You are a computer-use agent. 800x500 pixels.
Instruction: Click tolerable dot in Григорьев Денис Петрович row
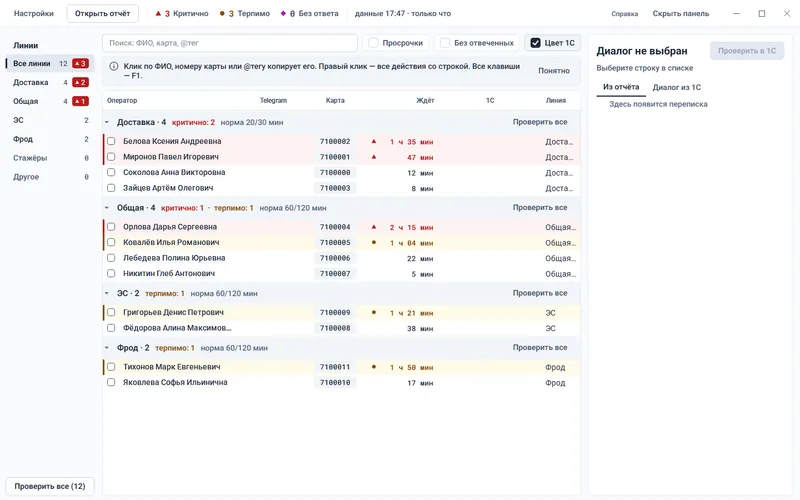(373, 313)
